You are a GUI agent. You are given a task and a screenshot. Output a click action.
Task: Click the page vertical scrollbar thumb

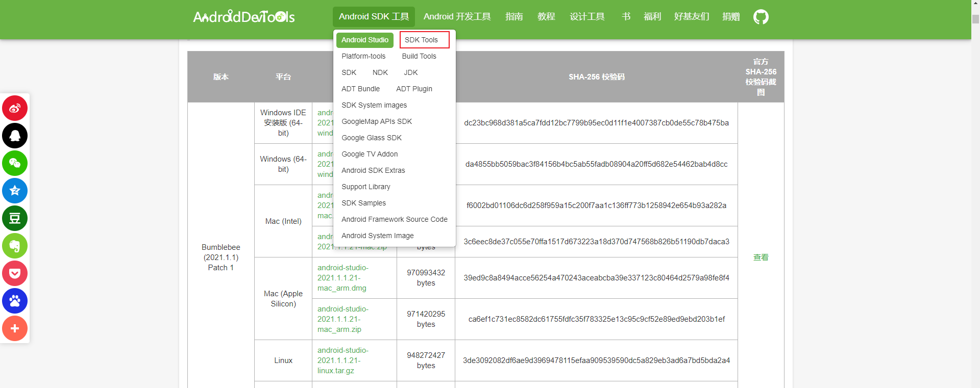click(975, 19)
